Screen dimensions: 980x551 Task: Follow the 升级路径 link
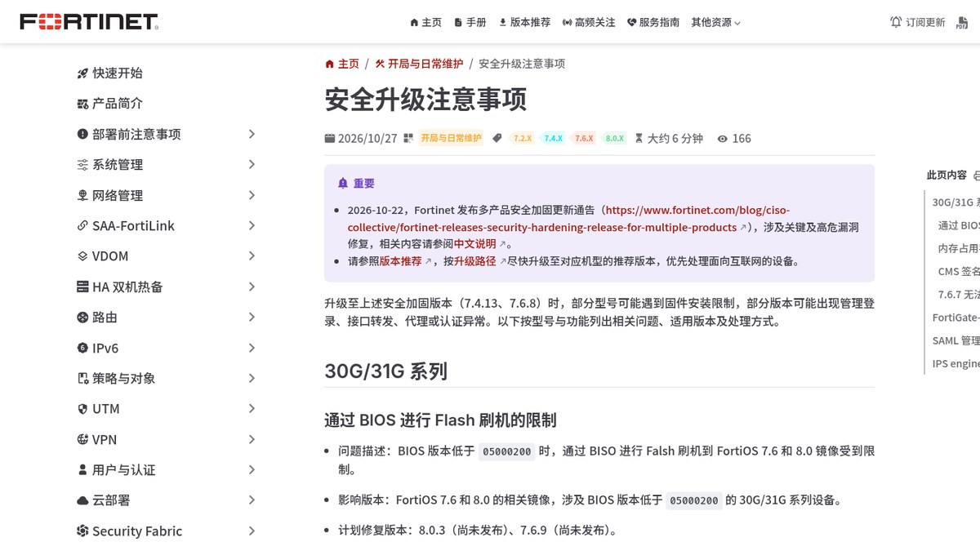click(475, 261)
